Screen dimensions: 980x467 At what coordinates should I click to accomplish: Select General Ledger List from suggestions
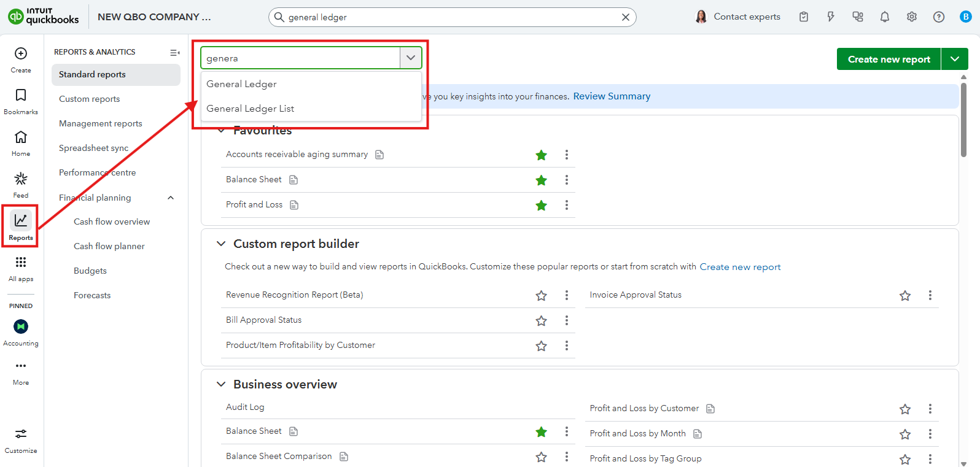click(251, 109)
